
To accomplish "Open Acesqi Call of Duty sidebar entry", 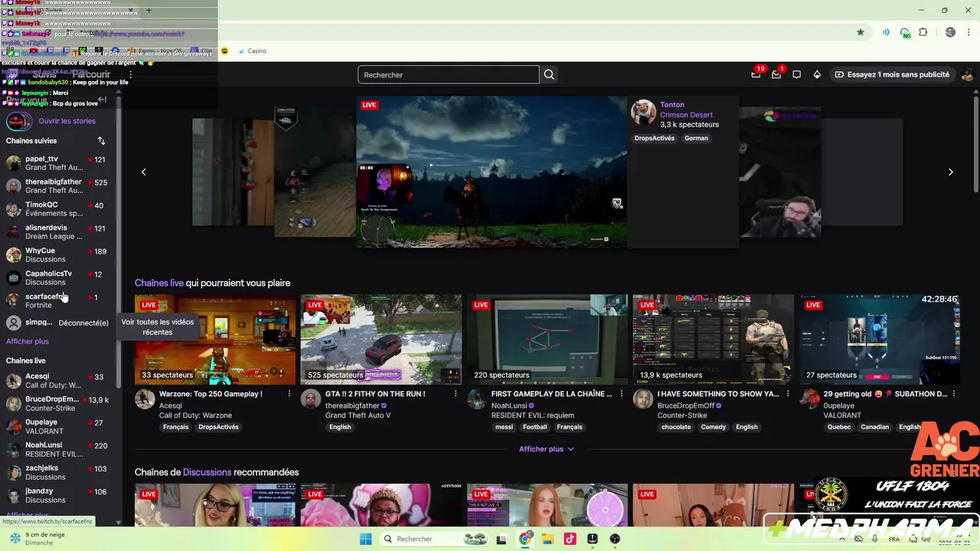I will pos(58,380).
